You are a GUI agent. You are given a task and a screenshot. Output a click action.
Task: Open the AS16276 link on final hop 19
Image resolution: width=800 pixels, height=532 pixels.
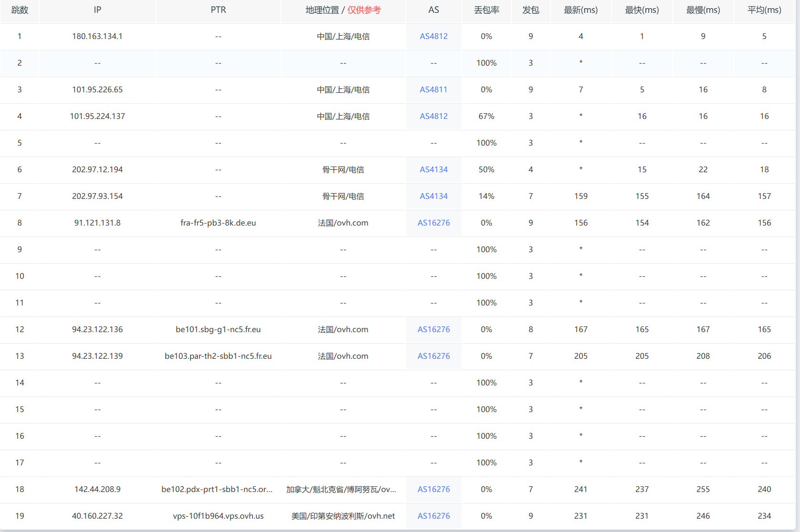coord(433,516)
